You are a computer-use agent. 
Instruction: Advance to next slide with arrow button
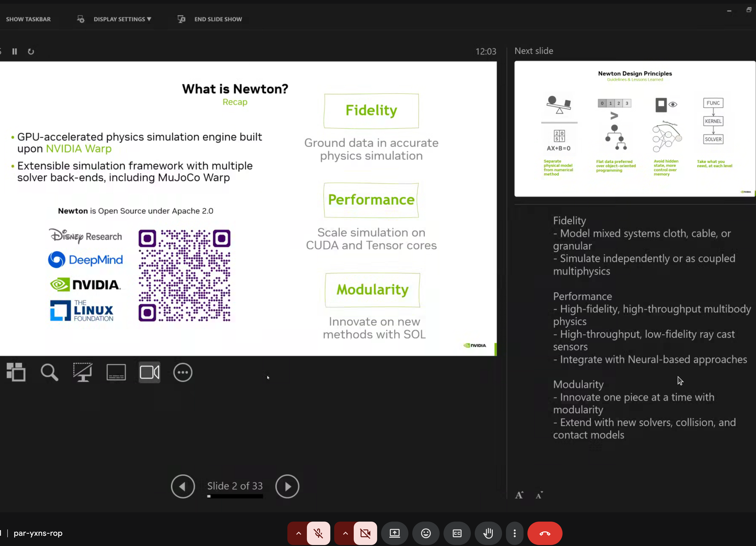pos(287,486)
